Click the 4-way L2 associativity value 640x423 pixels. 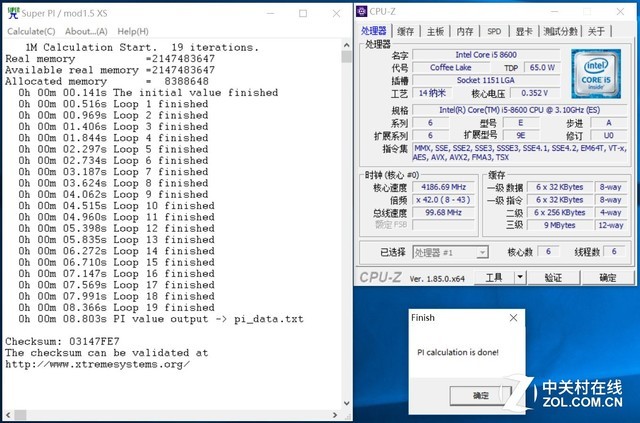click(x=611, y=212)
